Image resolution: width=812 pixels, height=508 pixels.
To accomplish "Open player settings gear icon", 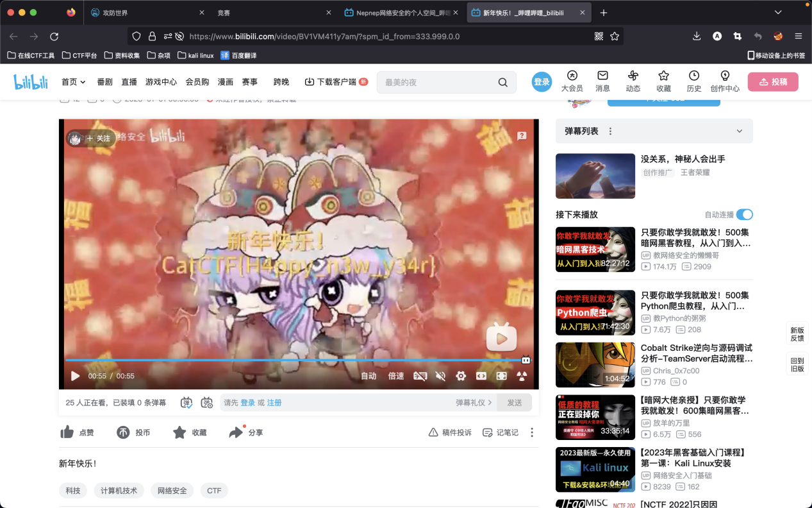I will tap(461, 376).
